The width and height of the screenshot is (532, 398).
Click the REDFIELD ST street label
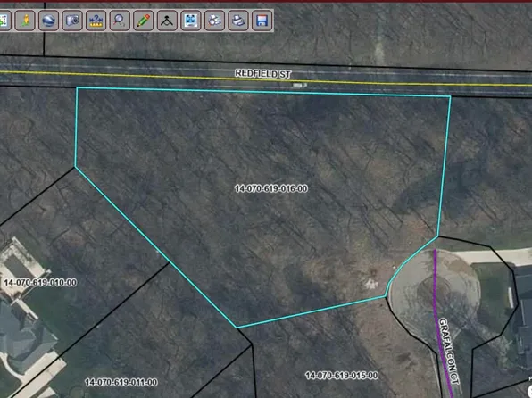(263, 74)
